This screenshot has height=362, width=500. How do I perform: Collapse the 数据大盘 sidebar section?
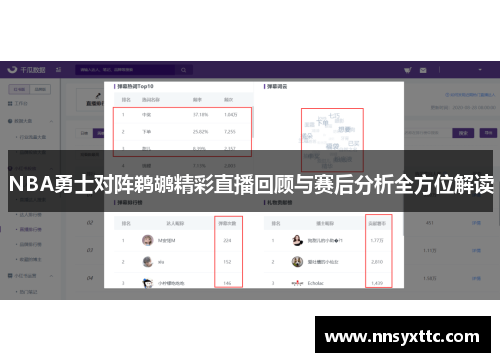click(x=51, y=121)
